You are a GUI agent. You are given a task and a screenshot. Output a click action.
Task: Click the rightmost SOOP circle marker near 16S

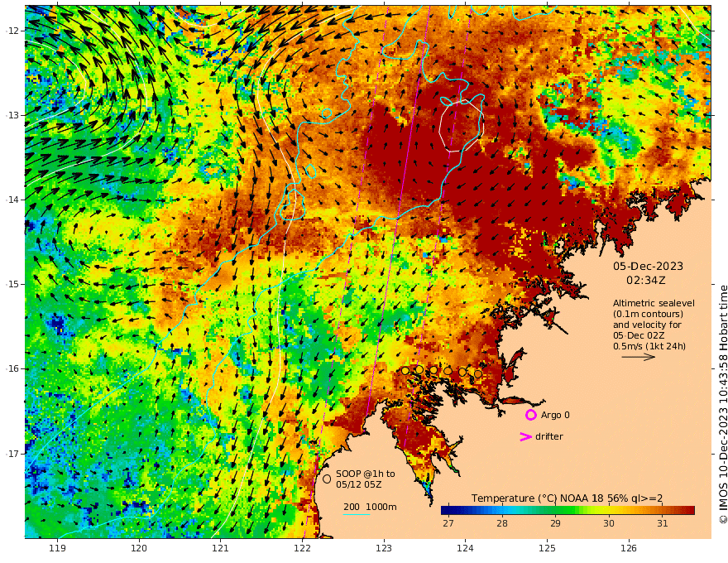pyautogui.click(x=478, y=374)
